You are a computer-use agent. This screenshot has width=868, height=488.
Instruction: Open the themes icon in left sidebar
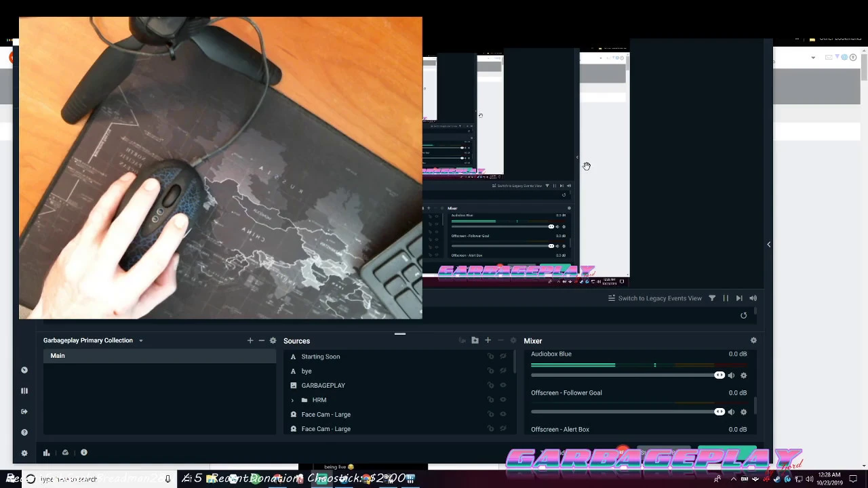coord(24,370)
